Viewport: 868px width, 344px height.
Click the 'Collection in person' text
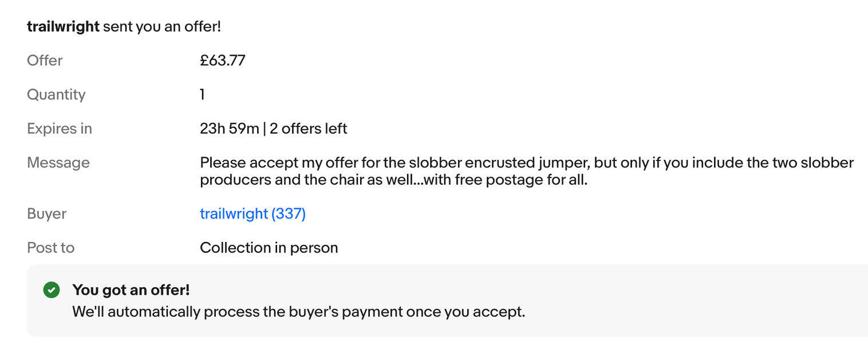[x=269, y=248]
